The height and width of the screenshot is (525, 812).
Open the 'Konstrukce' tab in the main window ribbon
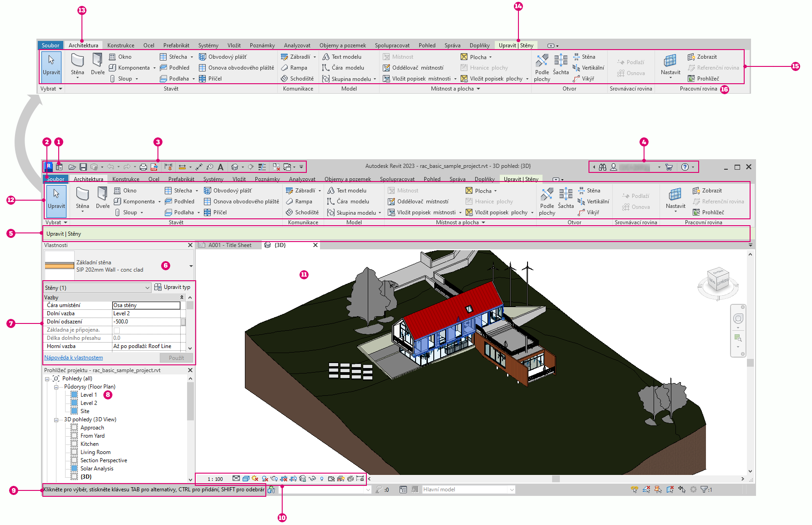pos(126,179)
